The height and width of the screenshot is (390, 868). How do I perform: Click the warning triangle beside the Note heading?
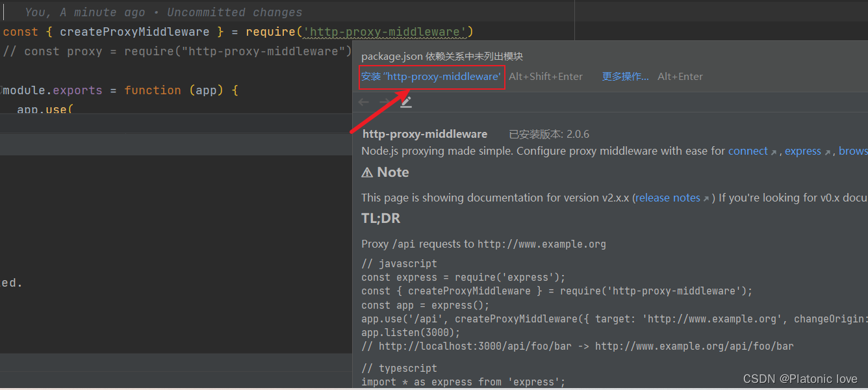[x=367, y=172]
